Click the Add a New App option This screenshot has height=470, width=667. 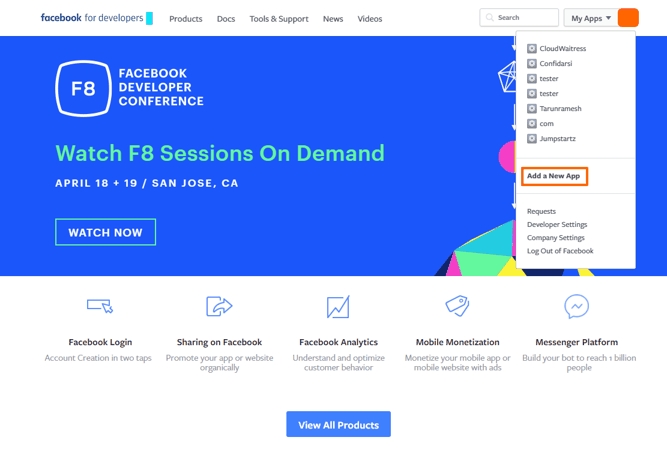point(554,176)
